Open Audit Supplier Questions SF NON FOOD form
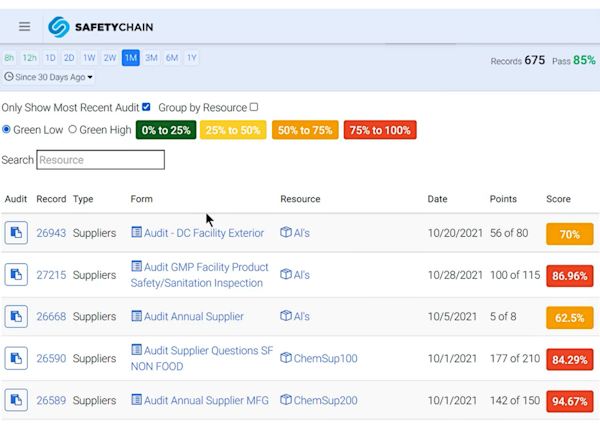Image resolution: width=600 pixels, height=436 pixels. coord(202,358)
